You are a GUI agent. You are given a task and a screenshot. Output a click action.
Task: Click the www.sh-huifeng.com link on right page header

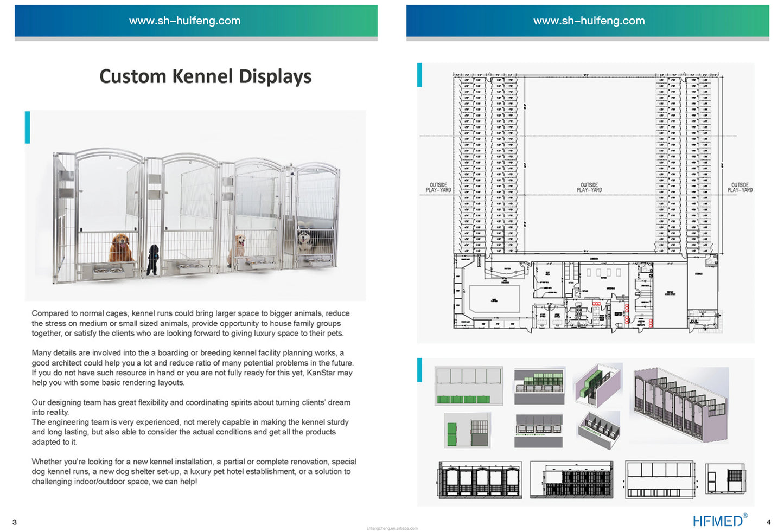point(589,21)
